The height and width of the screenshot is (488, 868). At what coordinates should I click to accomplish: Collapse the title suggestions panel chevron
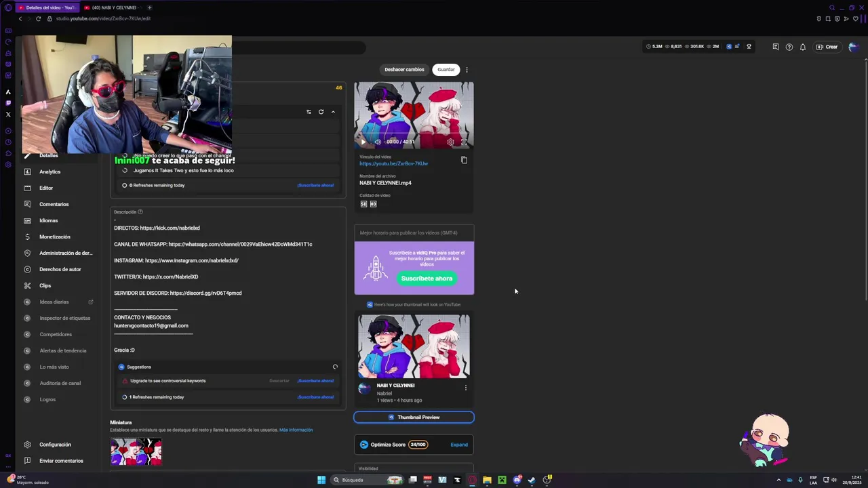[x=333, y=112]
